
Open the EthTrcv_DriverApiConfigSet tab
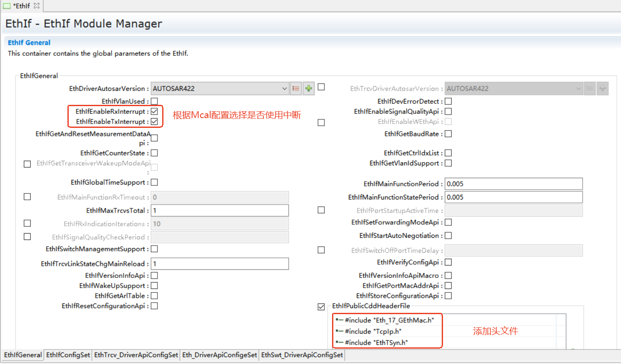coord(136,355)
